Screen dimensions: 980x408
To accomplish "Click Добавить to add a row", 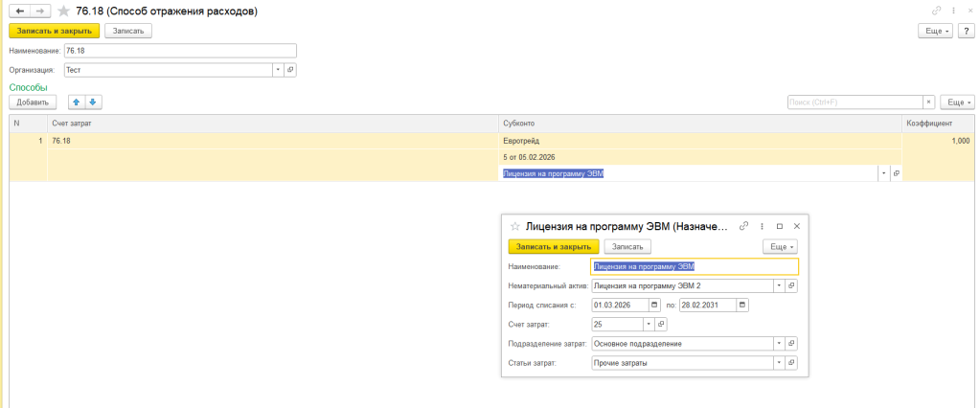I will click(33, 102).
